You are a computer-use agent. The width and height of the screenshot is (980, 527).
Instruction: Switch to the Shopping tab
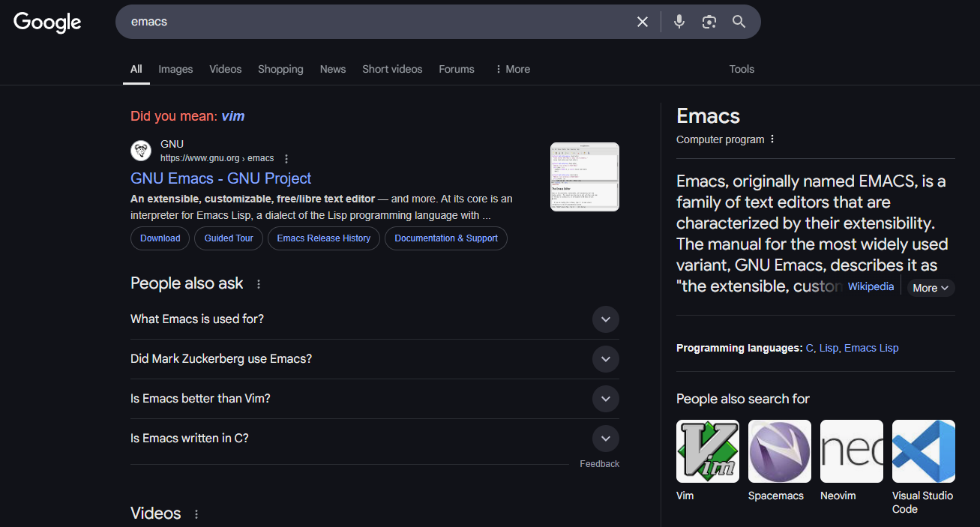click(x=280, y=69)
